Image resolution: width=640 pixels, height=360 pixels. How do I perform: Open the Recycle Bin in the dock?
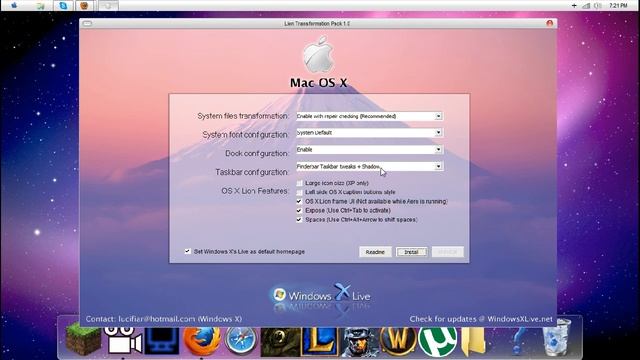pos(557,338)
